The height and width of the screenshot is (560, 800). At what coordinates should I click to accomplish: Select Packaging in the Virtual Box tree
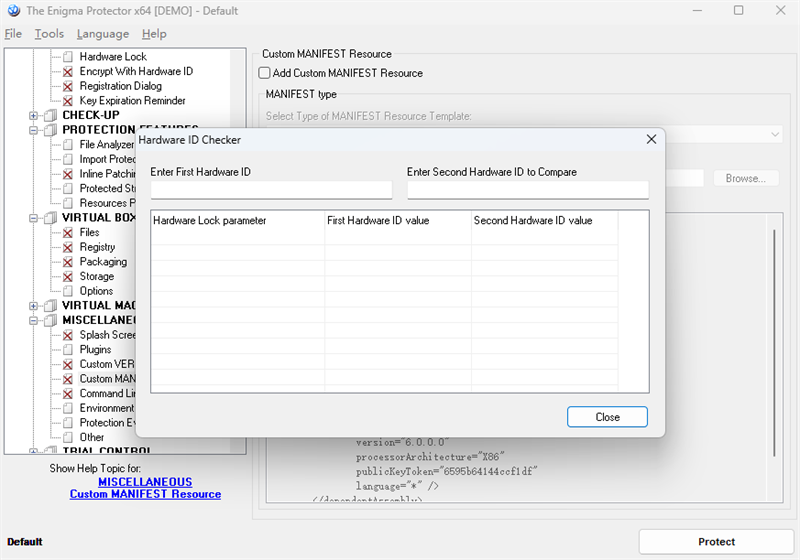(x=103, y=262)
